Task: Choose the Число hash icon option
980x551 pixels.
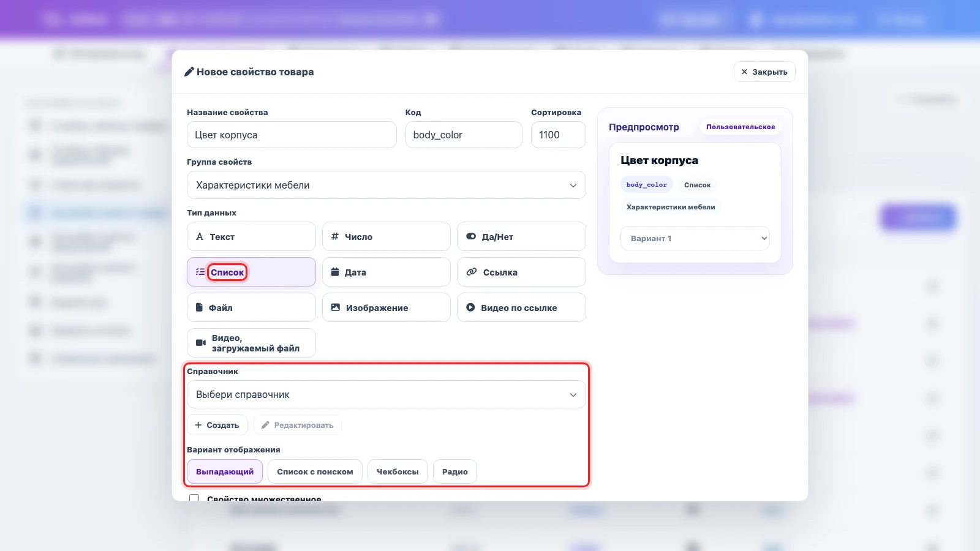Action: [335, 236]
